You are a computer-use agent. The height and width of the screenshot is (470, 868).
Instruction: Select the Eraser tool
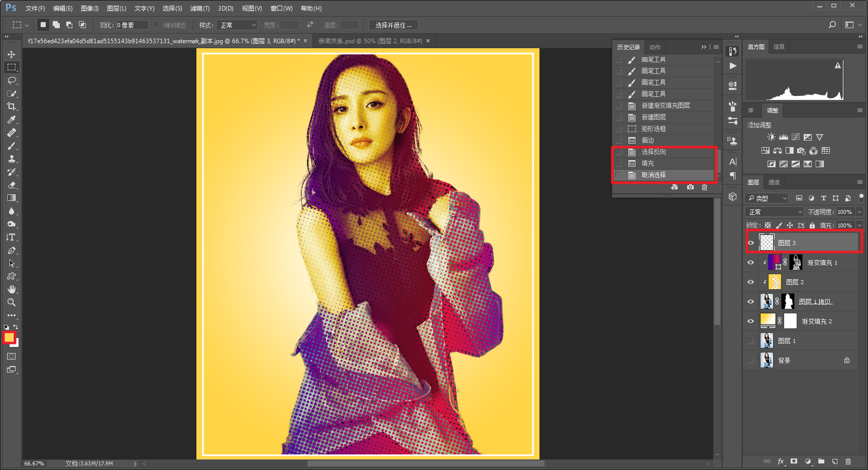[x=12, y=185]
